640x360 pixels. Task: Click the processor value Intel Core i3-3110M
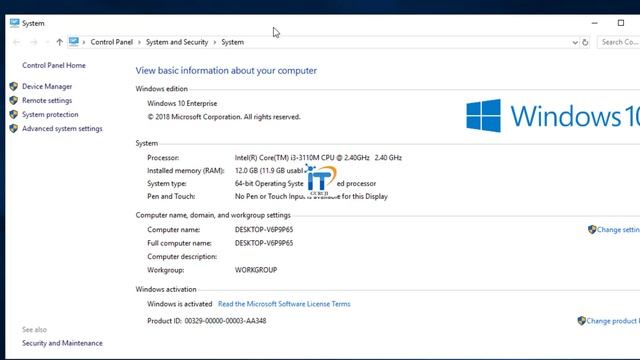point(318,158)
